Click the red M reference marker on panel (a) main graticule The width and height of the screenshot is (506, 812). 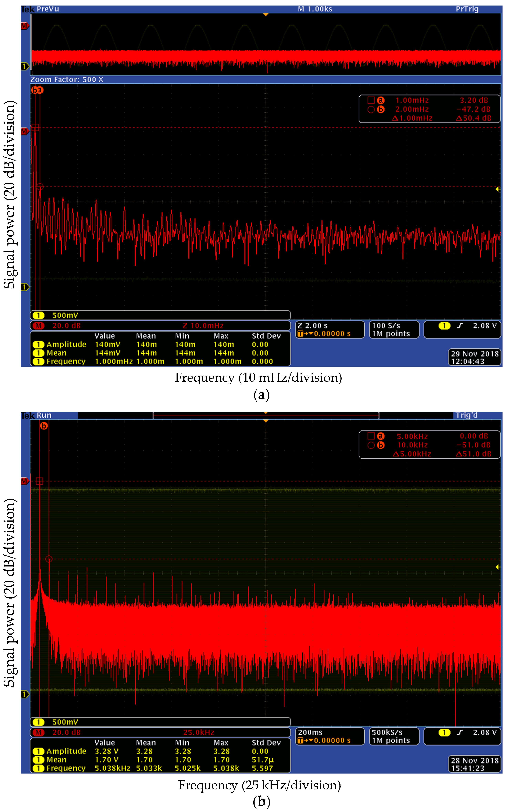tap(25, 131)
